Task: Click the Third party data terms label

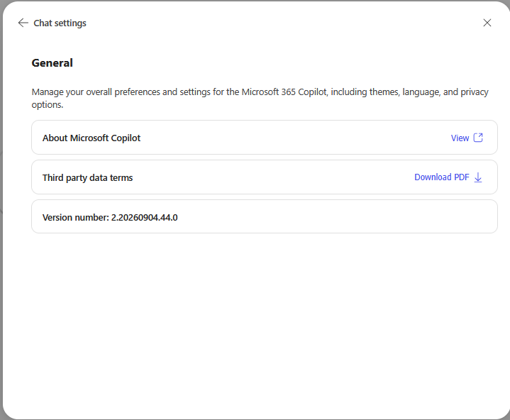Action: 87,177
